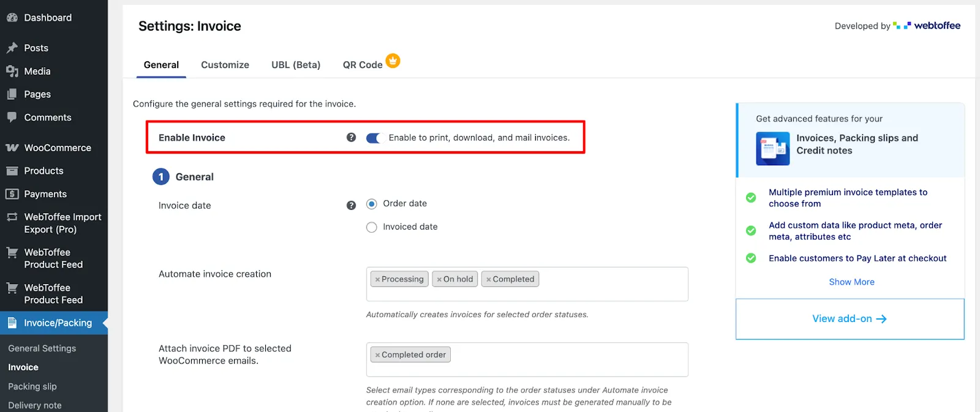980x412 pixels.
Task: Remove the Completed status tag
Action: [489, 279]
